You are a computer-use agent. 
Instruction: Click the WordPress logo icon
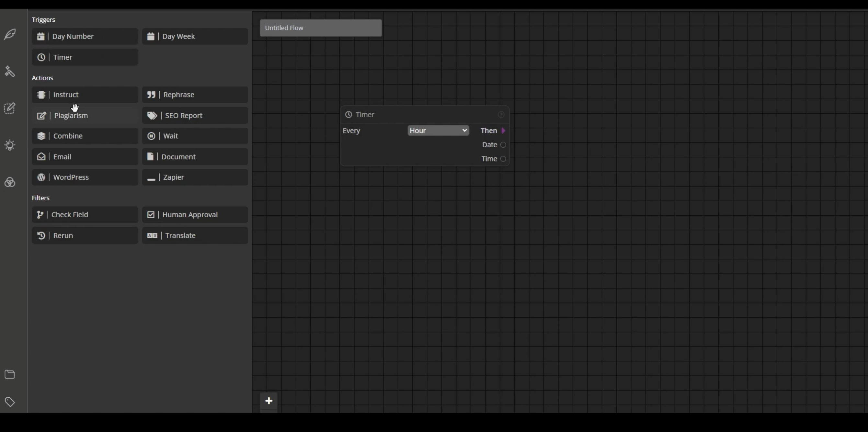point(41,177)
